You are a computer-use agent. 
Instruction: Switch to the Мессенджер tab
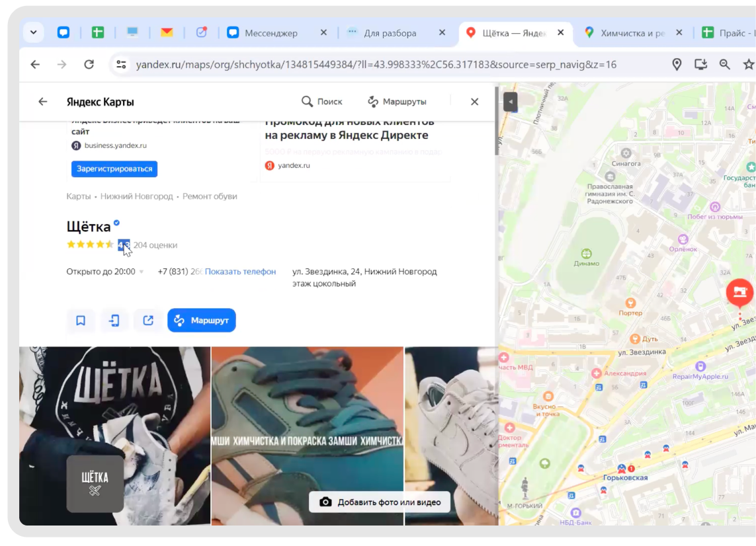[x=271, y=33]
